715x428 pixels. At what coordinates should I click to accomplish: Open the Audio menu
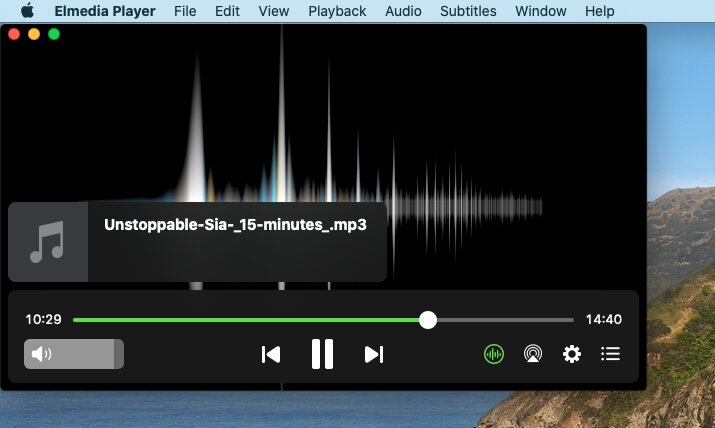403,11
